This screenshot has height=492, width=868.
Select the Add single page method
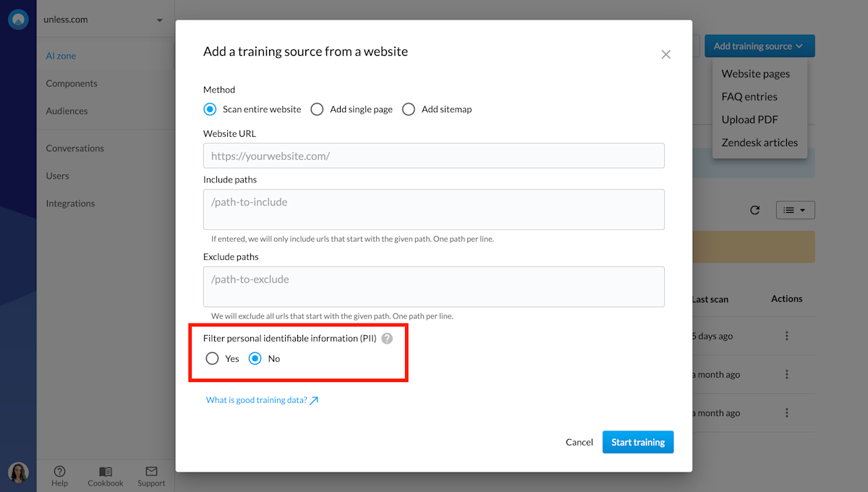point(317,109)
